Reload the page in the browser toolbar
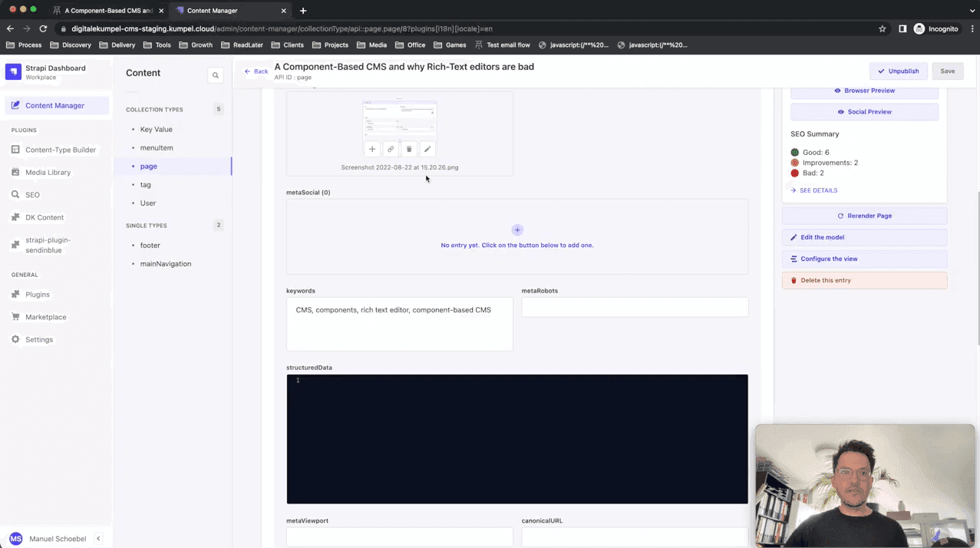980x548 pixels. [43, 28]
